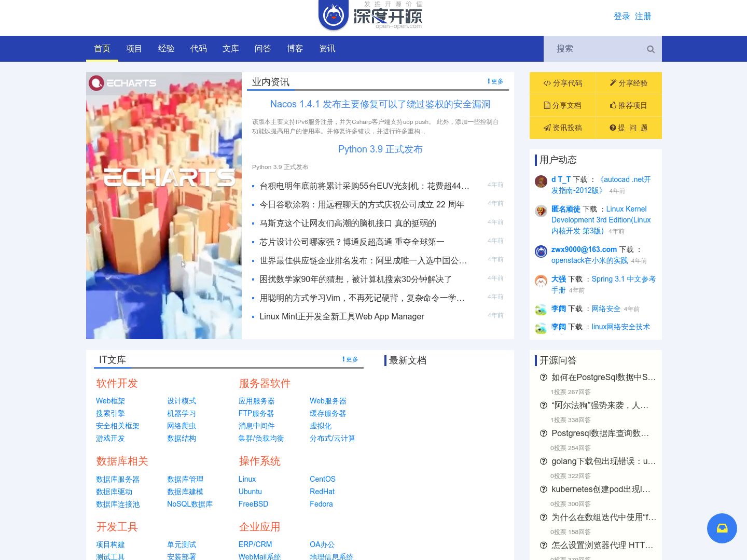Open 软件开发 category heading
The height and width of the screenshot is (560, 747).
pyautogui.click(x=117, y=384)
